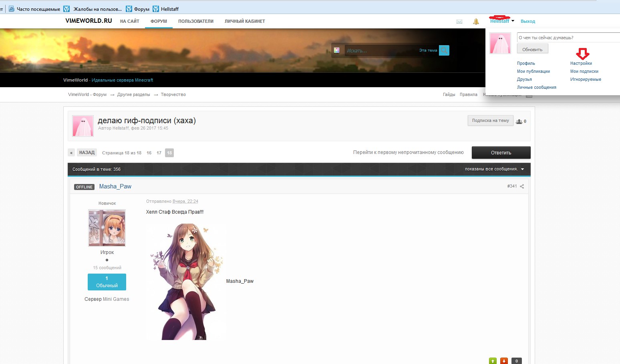Expand 'показаны все сообщения' filter dropdown
The image size is (620, 364).
point(495,169)
